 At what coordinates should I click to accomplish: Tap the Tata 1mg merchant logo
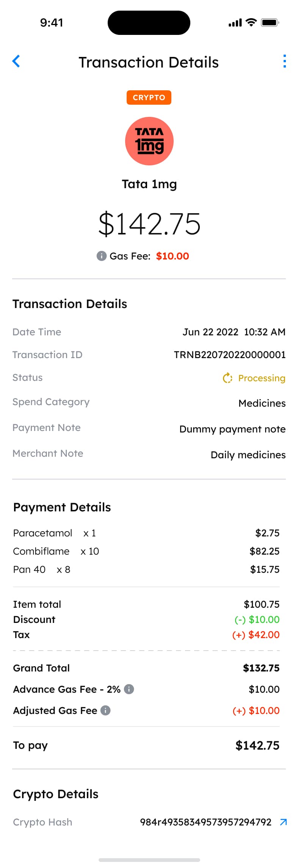149,141
